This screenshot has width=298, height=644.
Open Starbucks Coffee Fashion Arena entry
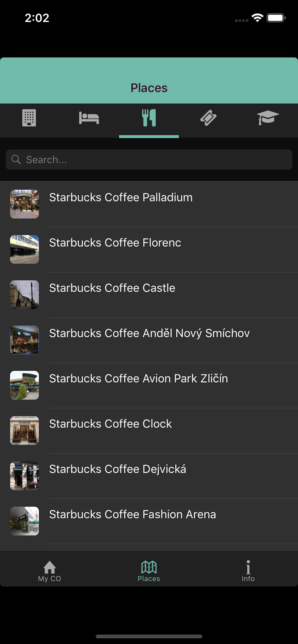click(149, 521)
